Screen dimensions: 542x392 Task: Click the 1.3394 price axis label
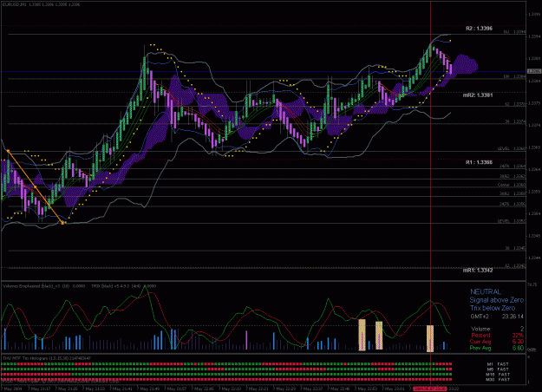point(534,36)
